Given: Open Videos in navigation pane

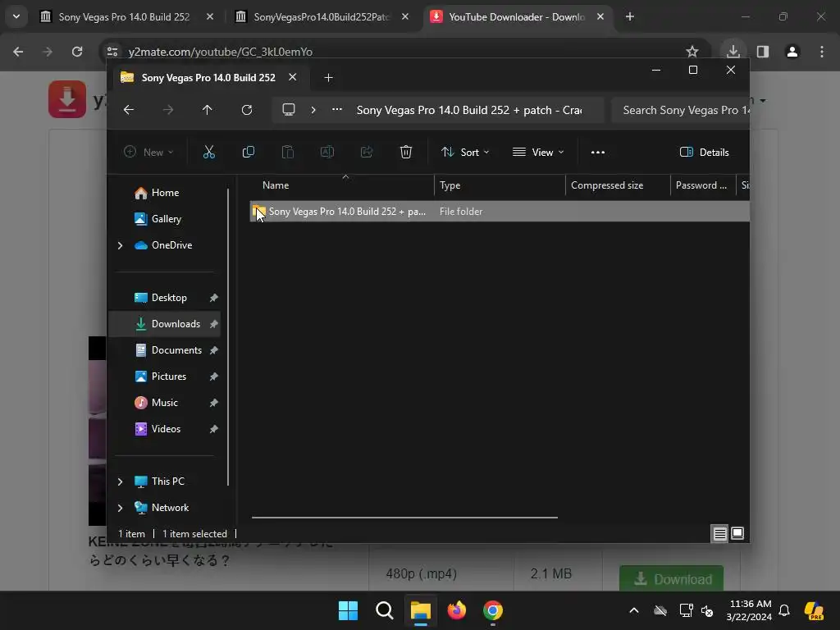Looking at the screenshot, I should pos(164,429).
